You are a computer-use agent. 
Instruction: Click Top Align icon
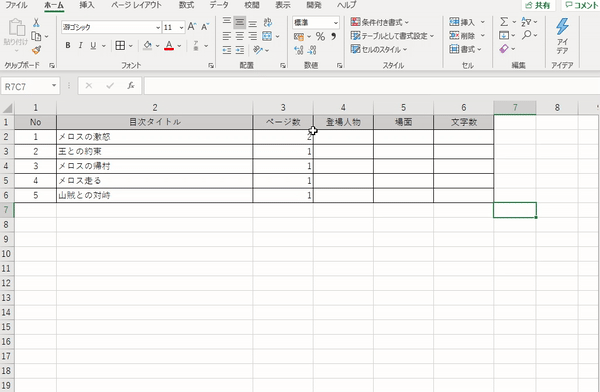click(227, 22)
